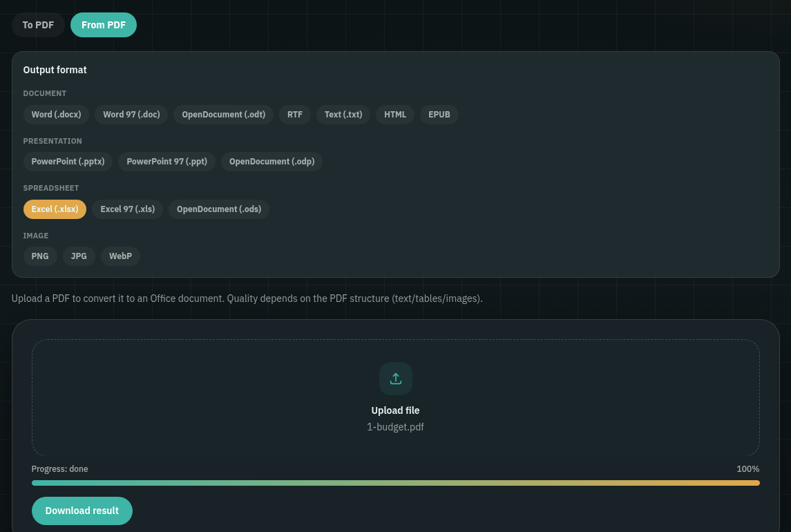The width and height of the screenshot is (791, 532).
Task: Click the Download result button
Action: 82,511
